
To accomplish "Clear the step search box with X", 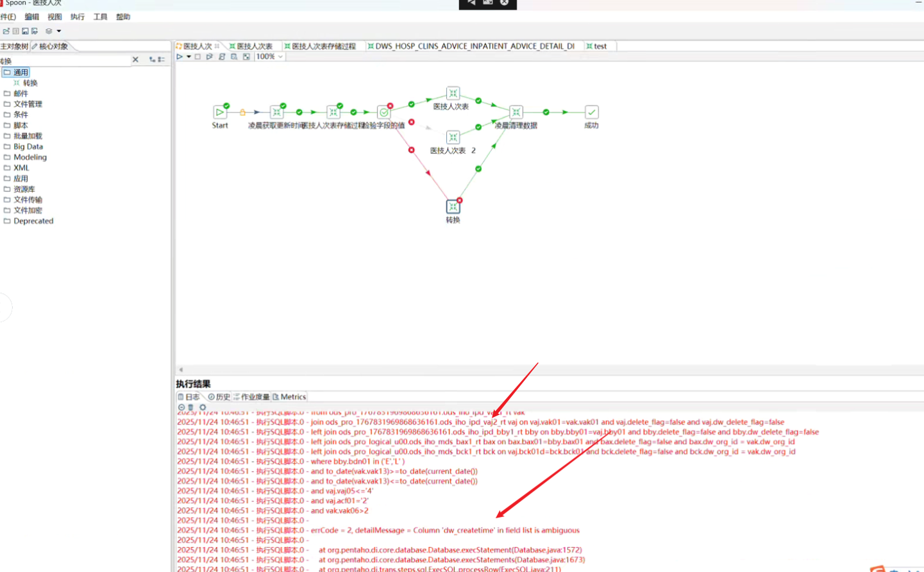I will click(135, 60).
